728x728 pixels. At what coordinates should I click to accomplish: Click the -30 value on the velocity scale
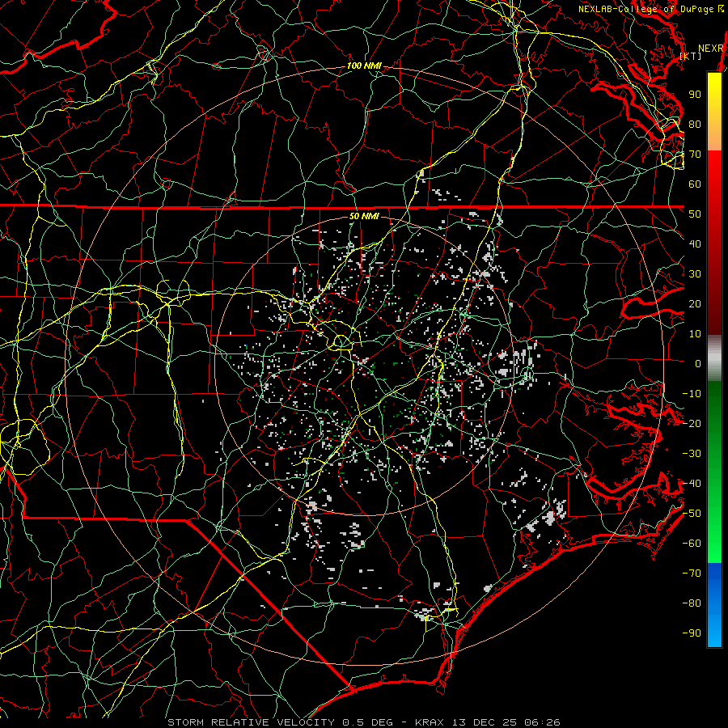[692, 454]
